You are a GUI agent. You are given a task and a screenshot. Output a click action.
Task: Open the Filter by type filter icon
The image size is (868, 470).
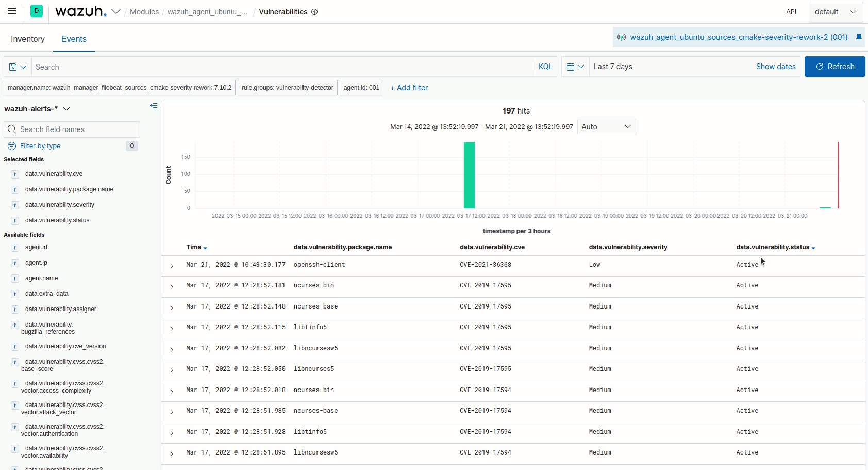point(11,146)
